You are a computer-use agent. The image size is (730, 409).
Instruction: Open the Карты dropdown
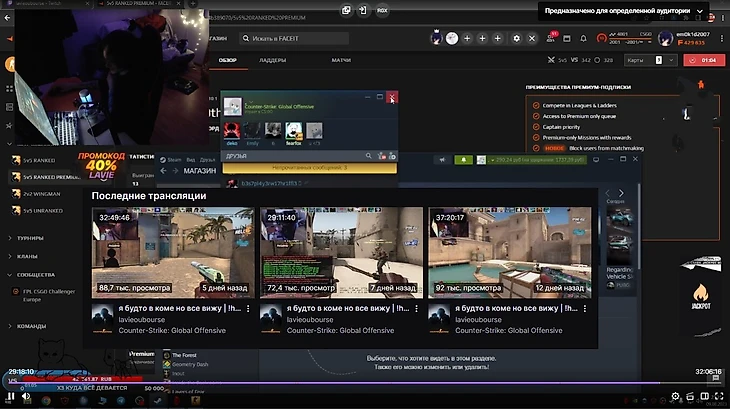(x=643, y=60)
